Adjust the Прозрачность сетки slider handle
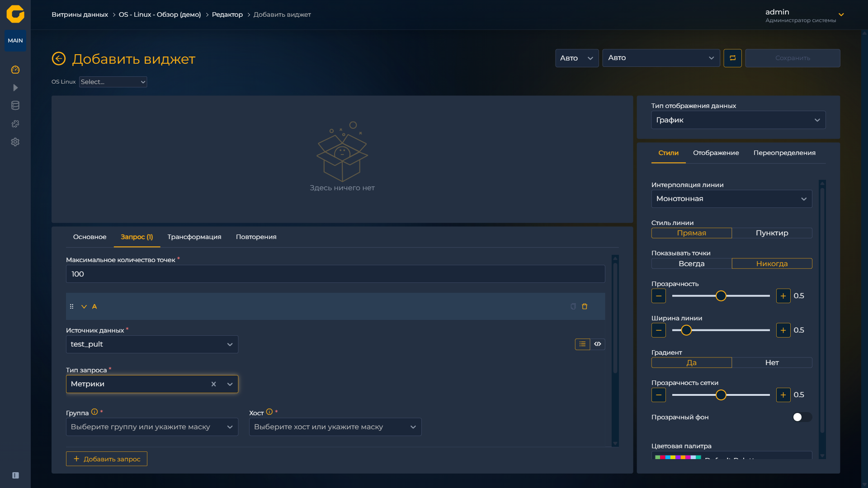The width and height of the screenshot is (868, 488). pyautogui.click(x=721, y=395)
